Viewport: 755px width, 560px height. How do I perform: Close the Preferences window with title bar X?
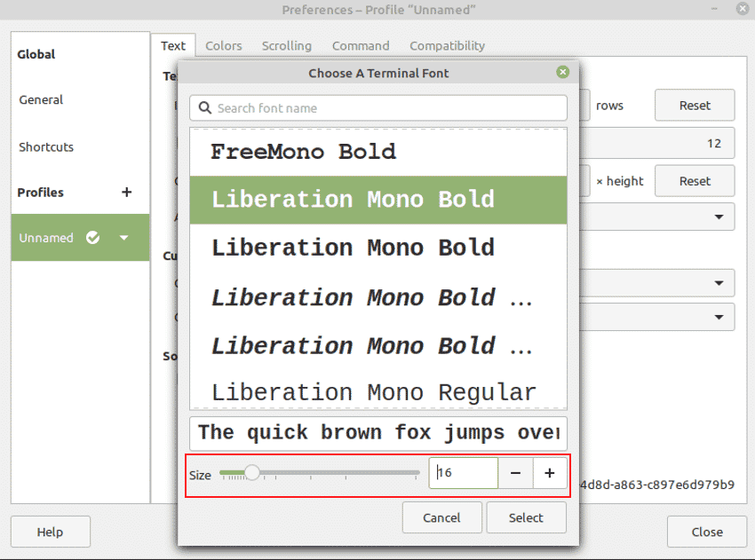pos(742,9)
